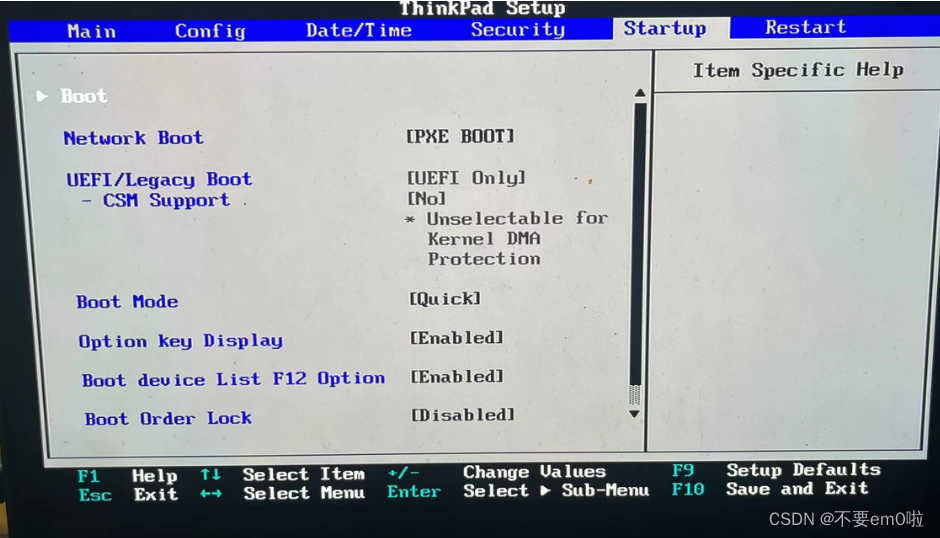Open the Boot sub-menu entry
The image size is (940, 538).
coord(84,96)
